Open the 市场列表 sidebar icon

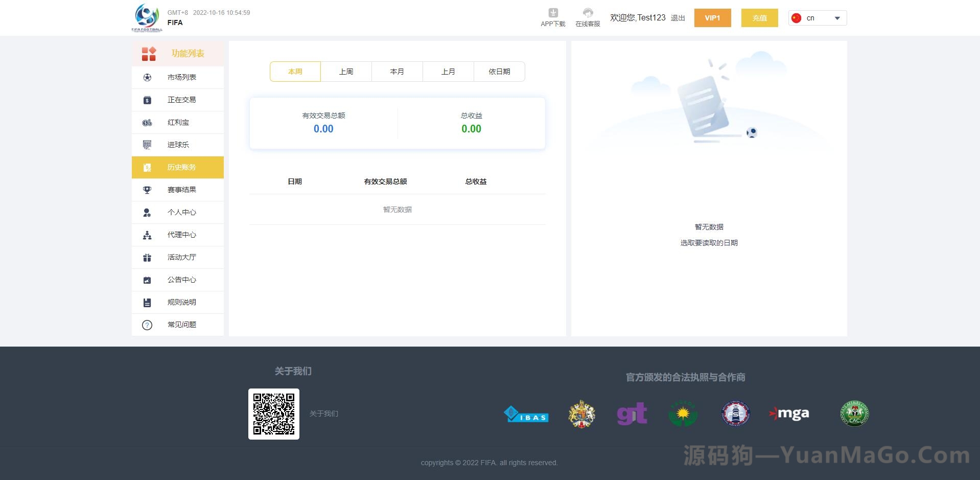pyautogui.click(x=147, y=77)
